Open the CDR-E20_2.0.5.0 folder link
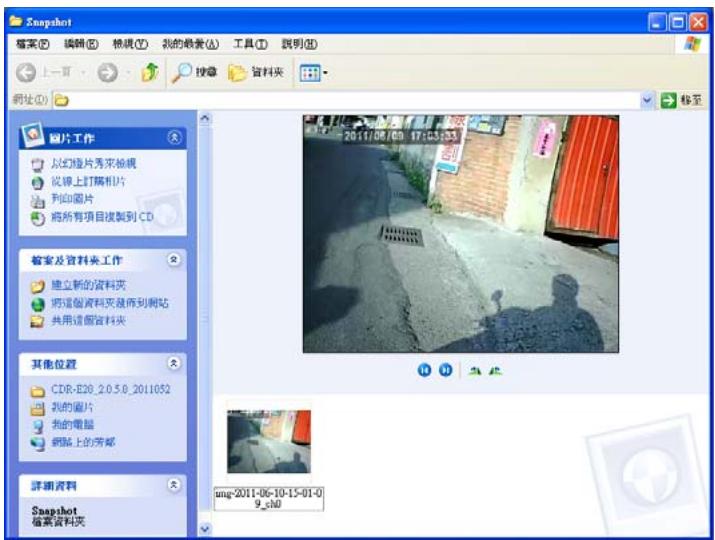The image size is (715, 540). click(110, 389)
